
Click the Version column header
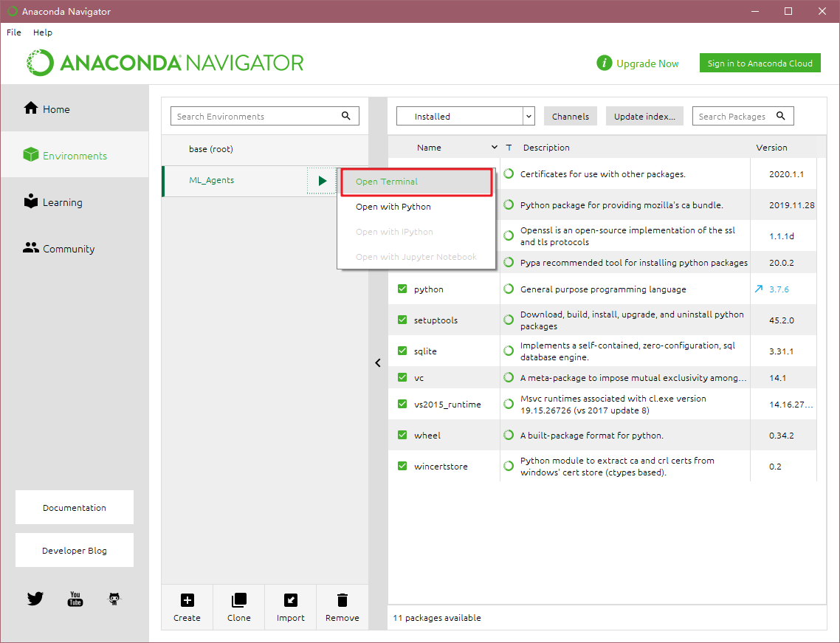[771, 148]
